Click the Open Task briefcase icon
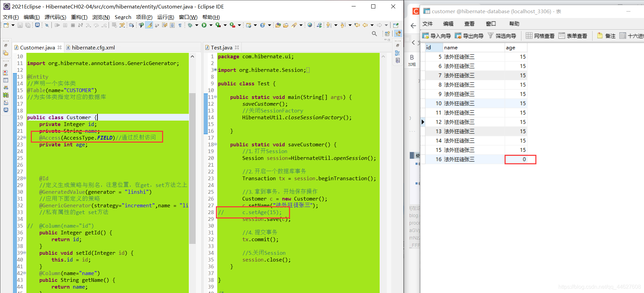The width and height of the screenshot is (644, 293). (286, 25)
